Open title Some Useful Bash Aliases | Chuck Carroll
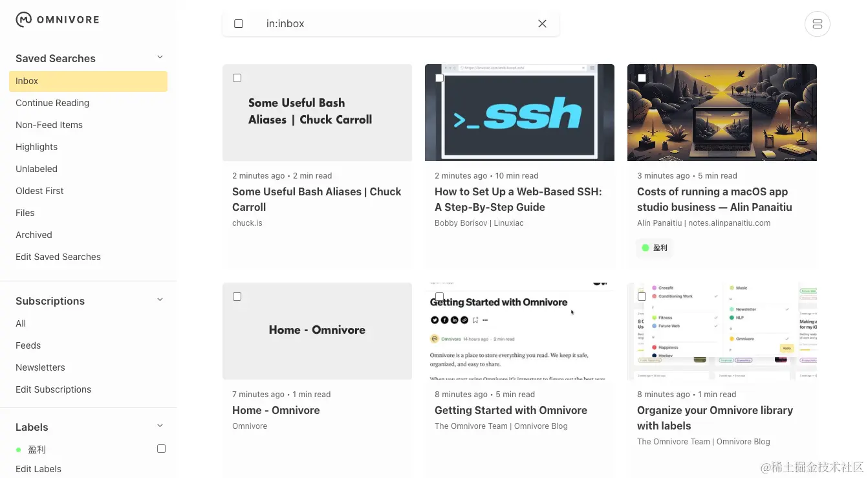This screenshot has height=478, width=868. pyautogui.click(x=317, y=199)
